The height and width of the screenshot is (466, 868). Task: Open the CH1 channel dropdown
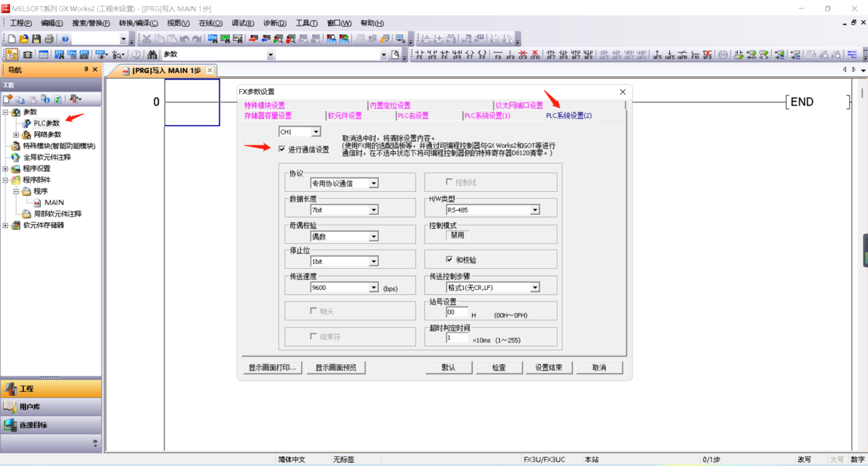click(x=316, y=132)
